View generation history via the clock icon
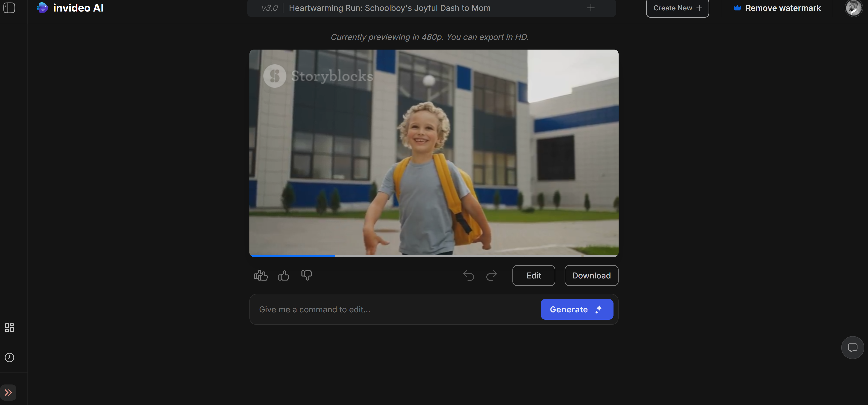 click(9, 358)
